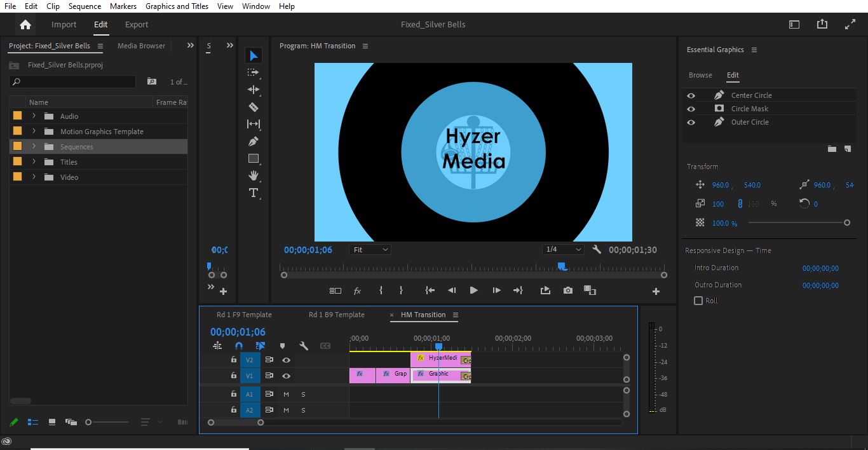Screen dimensions: 868x450
Task: Select the Razor tool
Action: click(x=254, y=107)
